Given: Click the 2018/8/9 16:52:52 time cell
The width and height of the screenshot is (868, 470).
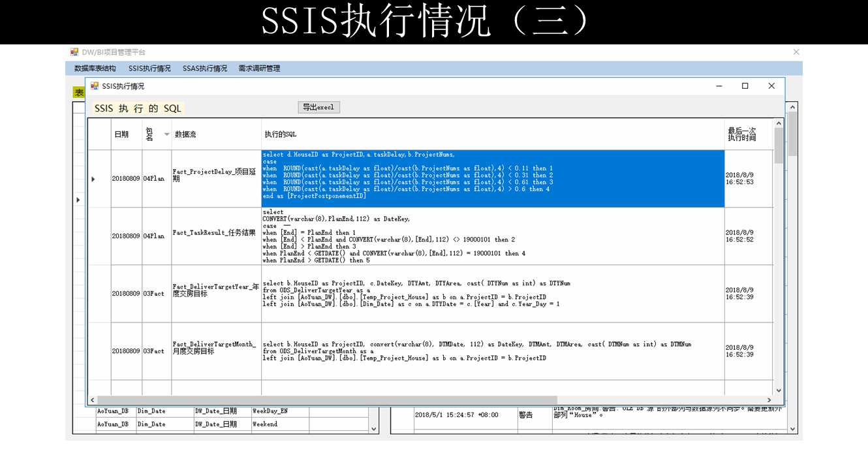Looking at the screenshot, I should click(749, 236).
